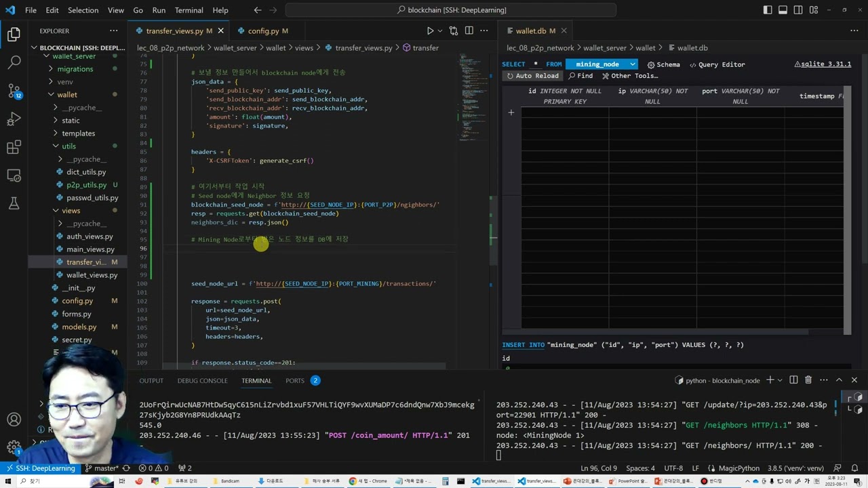
Task: Open the Query Editor
Action: click(x=717, y=64)
